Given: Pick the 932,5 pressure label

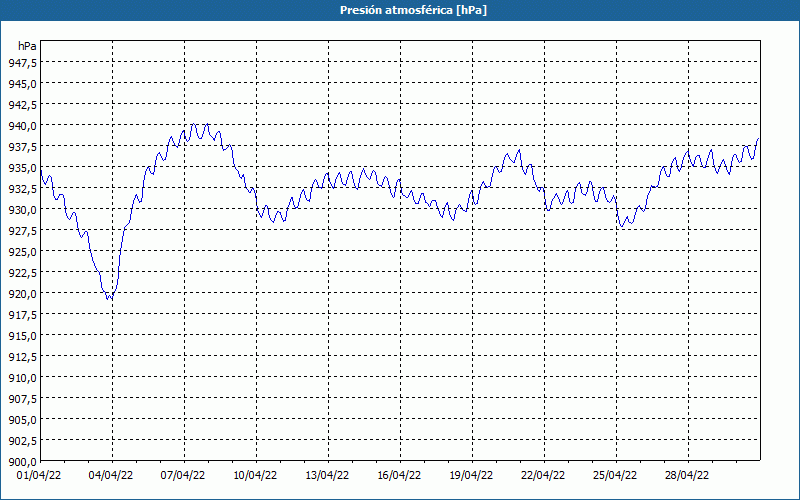Looking at the screenshot, I should (22, 189).
